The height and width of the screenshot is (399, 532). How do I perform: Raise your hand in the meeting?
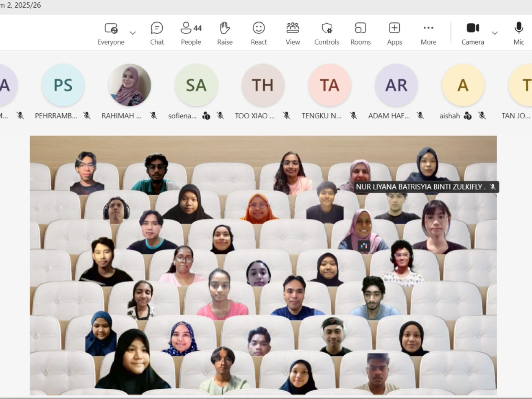tap(225, 33)
